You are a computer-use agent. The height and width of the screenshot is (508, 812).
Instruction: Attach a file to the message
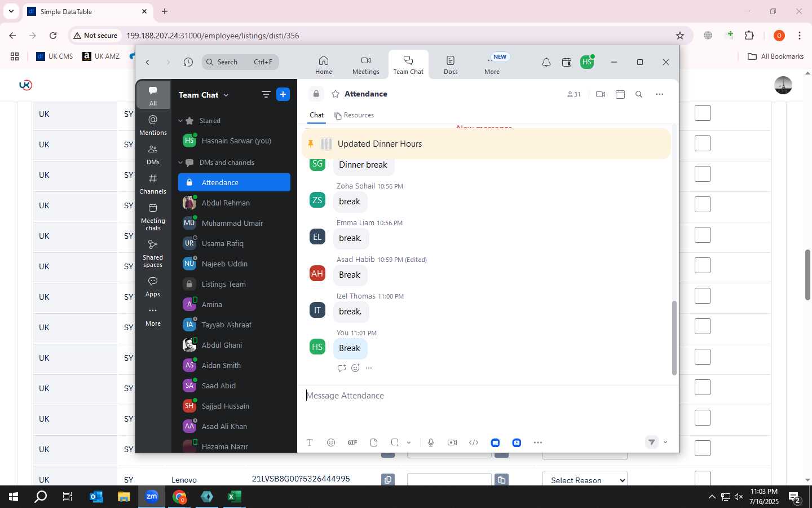[374, 443]
